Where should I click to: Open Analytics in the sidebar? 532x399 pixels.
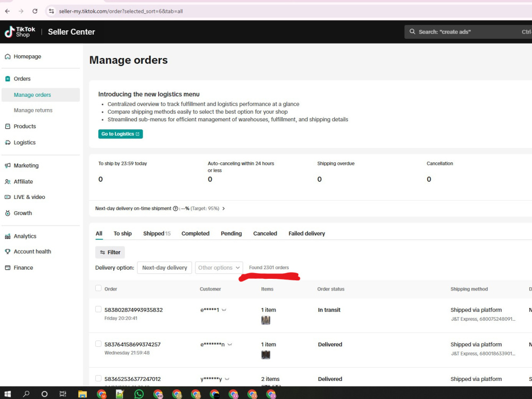coord(25,236)
